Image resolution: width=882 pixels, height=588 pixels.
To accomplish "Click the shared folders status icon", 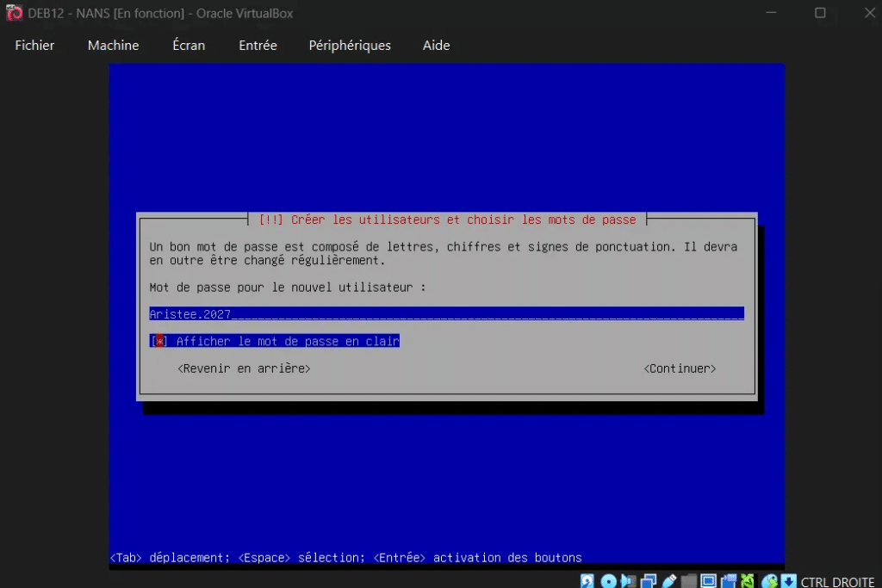I will 689,581.
